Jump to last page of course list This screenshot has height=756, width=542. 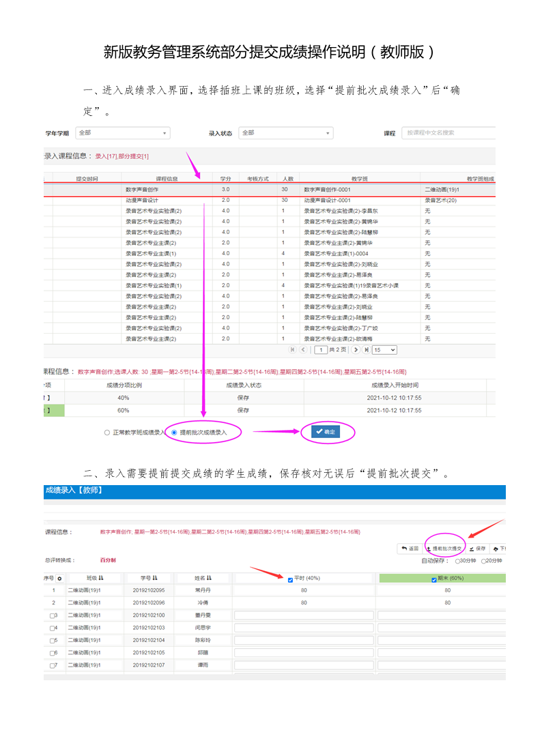(367, 349)
